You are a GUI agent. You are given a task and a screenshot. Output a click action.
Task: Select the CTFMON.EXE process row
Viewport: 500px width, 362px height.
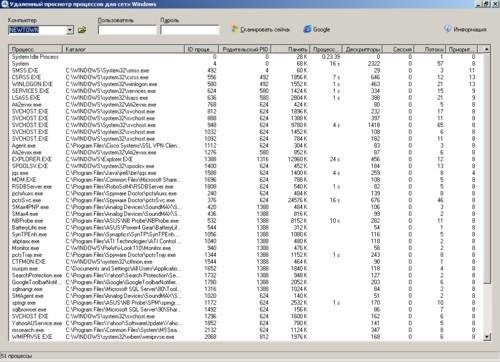pyautogui.click(x=246, y=262)
